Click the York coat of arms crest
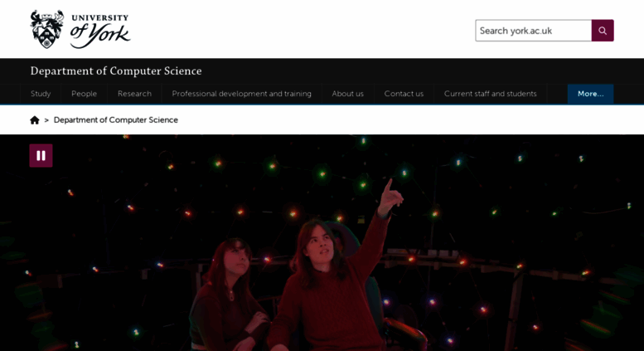The image size is (644, 351). [x=47, y=29]
